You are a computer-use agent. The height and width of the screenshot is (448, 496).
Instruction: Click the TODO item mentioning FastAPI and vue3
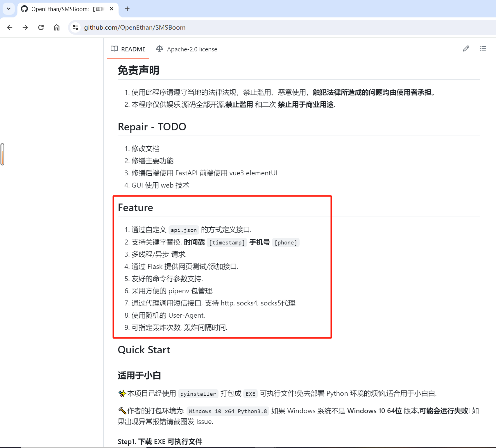point(205,173)
